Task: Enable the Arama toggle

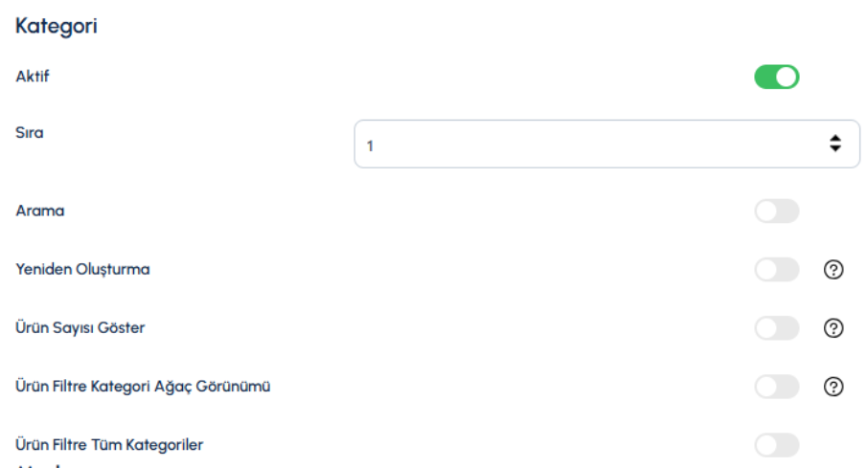Action: point(777,212)
